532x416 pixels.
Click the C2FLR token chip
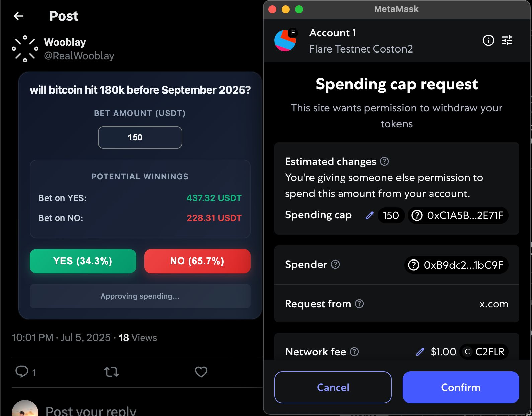(484, 352)
